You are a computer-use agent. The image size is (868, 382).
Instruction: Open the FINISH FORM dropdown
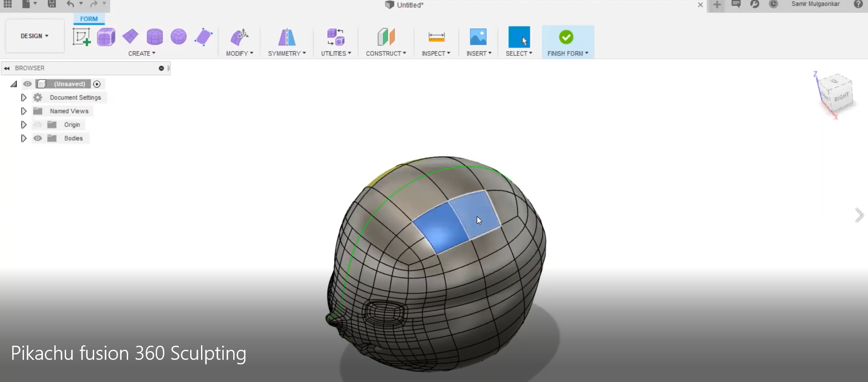point(568,53)
